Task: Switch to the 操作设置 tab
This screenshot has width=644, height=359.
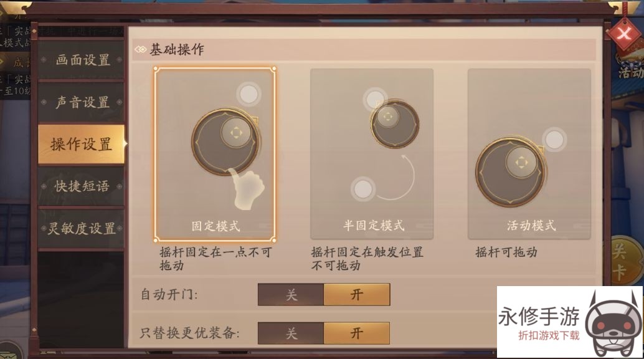Action: [x=82, y=144]
